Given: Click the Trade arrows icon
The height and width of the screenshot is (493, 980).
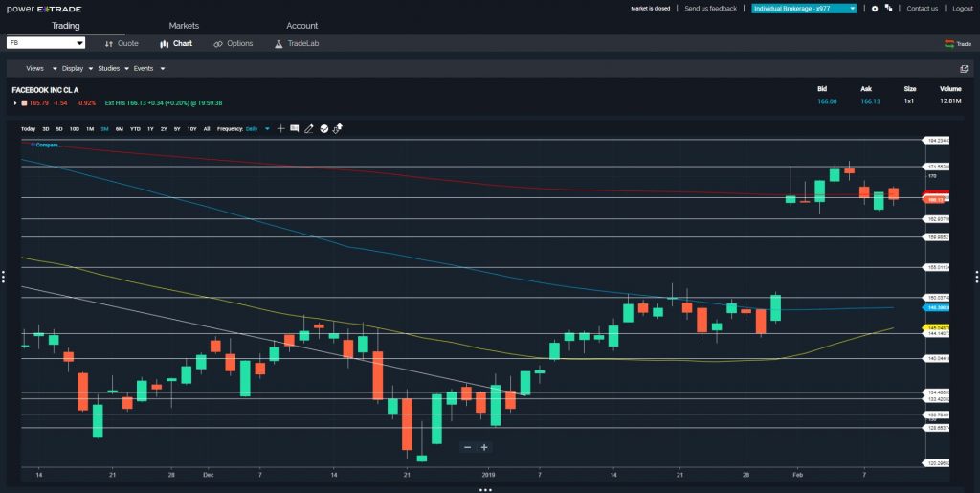Looking at the screenshot, I should coord(949,44).
